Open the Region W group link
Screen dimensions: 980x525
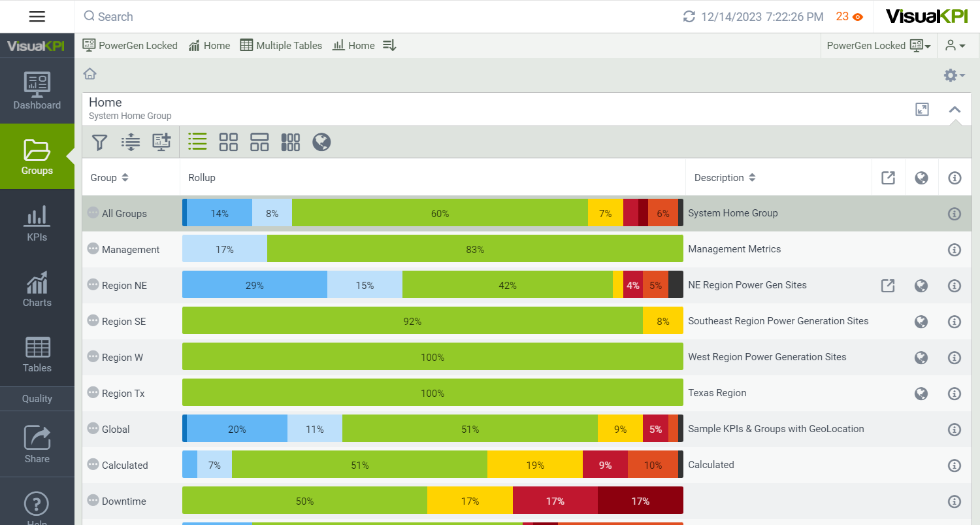(x=122, y=358)
